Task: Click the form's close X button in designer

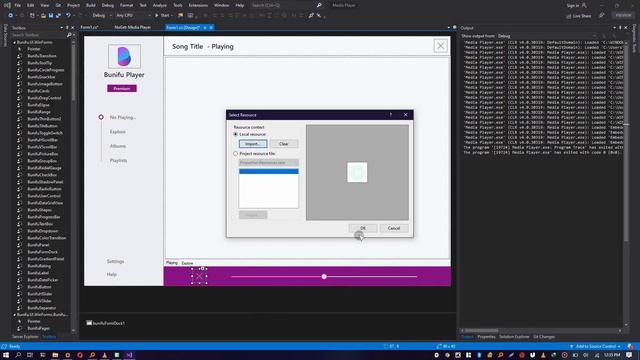Action: click(440, 46)
